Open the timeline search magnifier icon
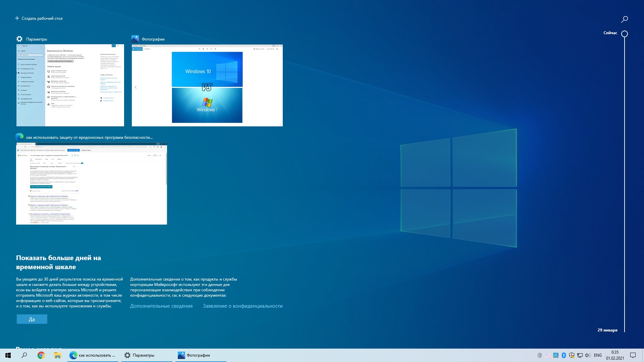 pyautogui.click(x=624, y=19)
